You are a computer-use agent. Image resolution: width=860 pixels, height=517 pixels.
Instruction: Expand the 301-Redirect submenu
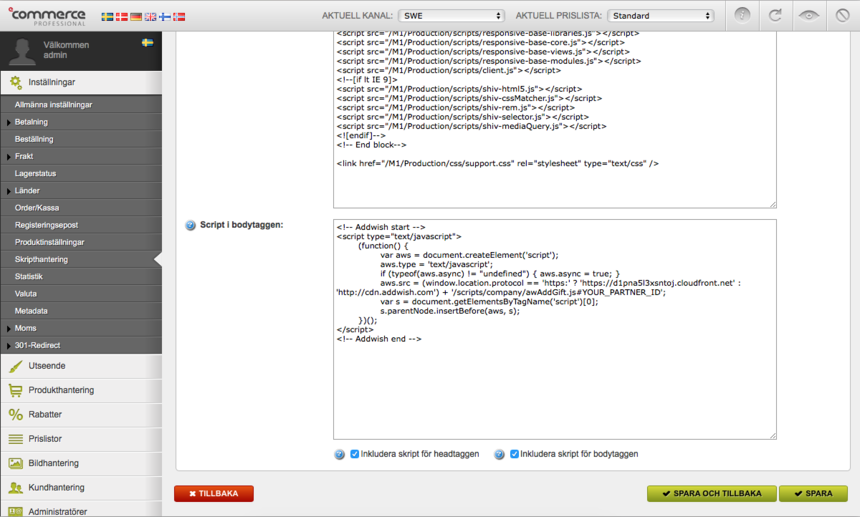(x=37, y=345)
